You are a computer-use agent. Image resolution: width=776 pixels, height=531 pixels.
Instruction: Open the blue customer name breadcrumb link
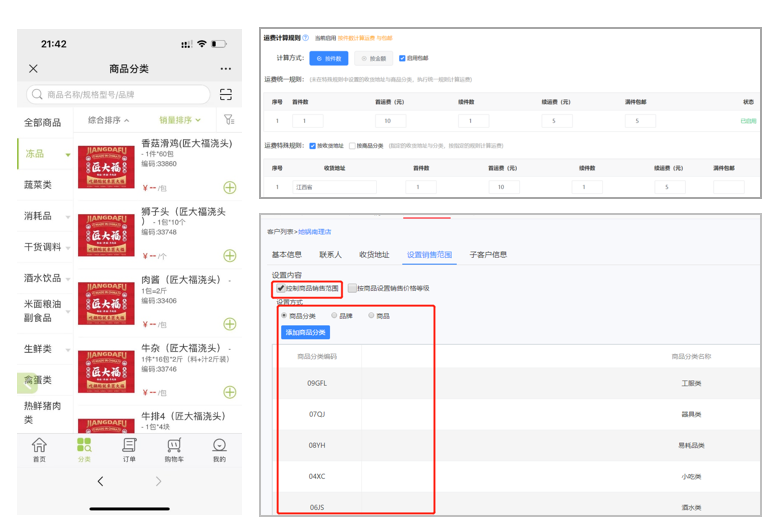315,232
